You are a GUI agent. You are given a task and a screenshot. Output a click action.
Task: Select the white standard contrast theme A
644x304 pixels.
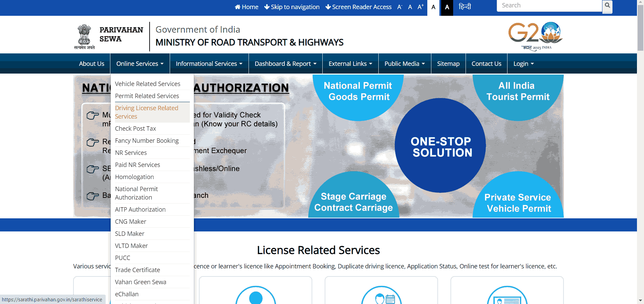(x=434, y=7)
